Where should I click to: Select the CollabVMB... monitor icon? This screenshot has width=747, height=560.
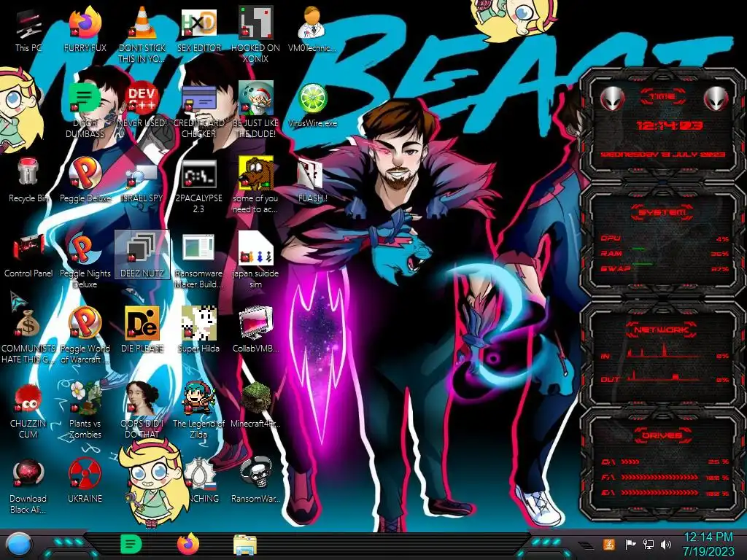tap(255, 330)
